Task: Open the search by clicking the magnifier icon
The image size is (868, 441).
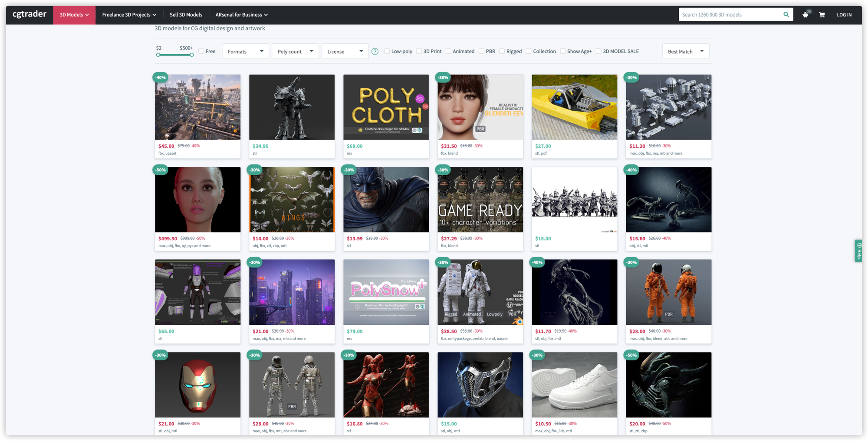Action: tap(786, 14)
